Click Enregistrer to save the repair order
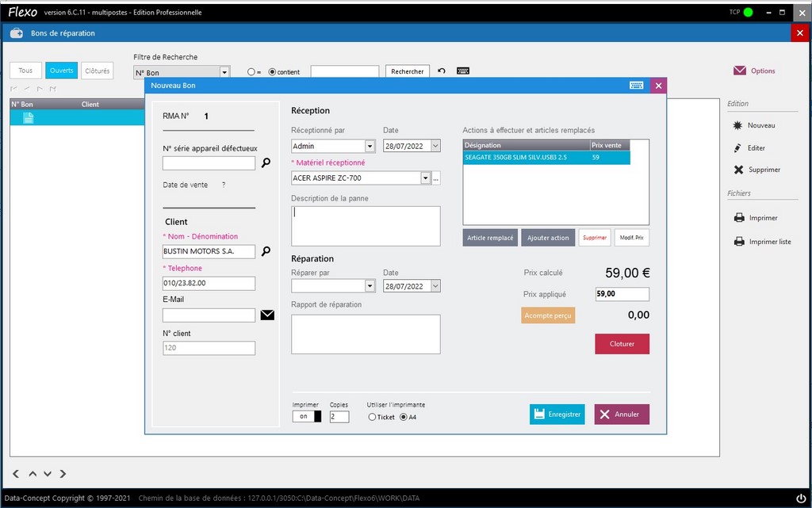812x508 pixels. click(x=557, y=414)
